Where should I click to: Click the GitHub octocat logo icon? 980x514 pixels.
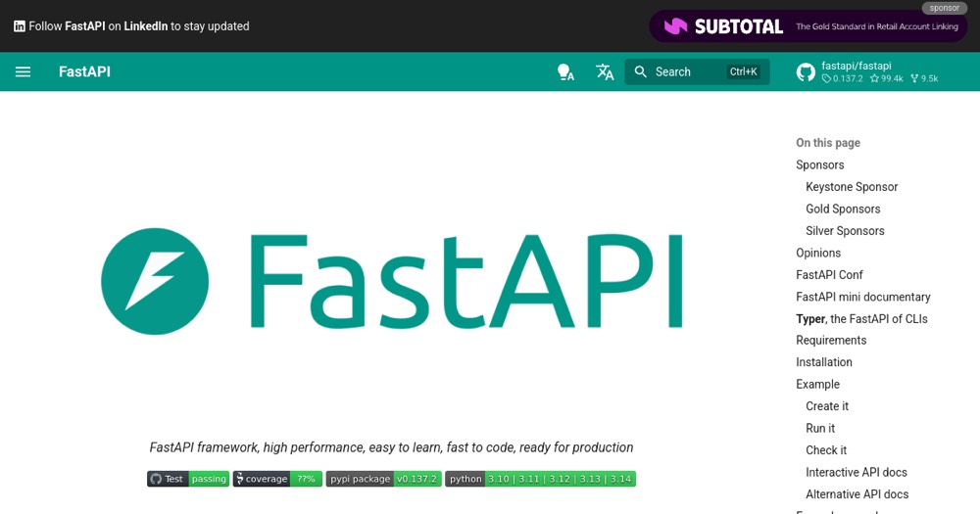point(806,72)
